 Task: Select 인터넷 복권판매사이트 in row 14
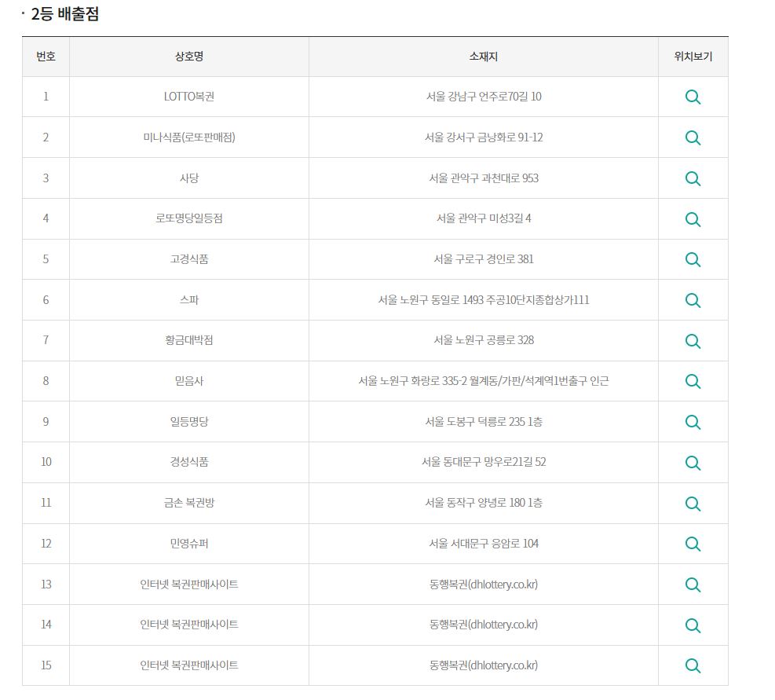click(189, 625)
